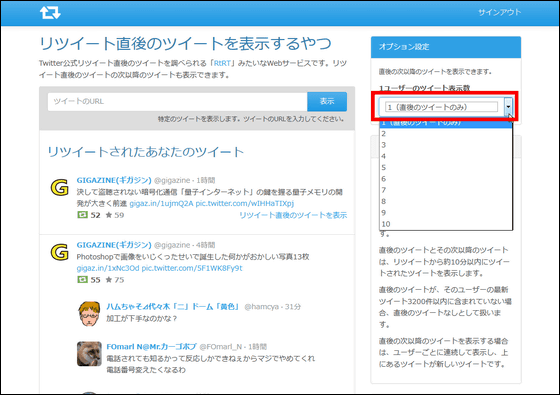Click the @F0marl_N handle text

point(221,347)
